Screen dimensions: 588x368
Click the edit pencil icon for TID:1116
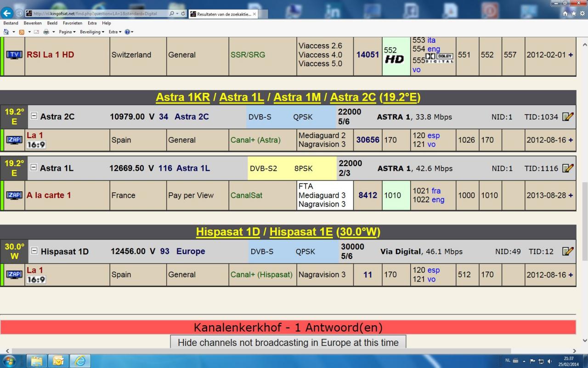[x=568, y=168]
